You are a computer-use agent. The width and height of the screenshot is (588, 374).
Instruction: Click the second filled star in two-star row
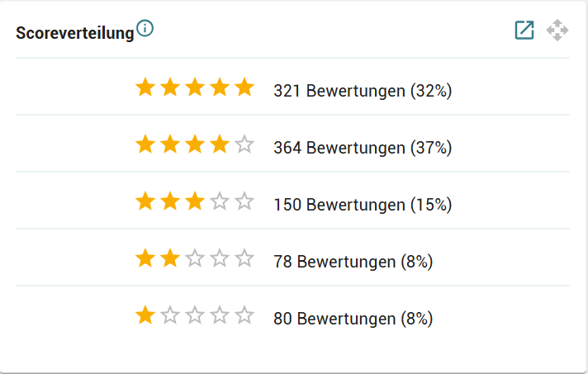[170, 258]
